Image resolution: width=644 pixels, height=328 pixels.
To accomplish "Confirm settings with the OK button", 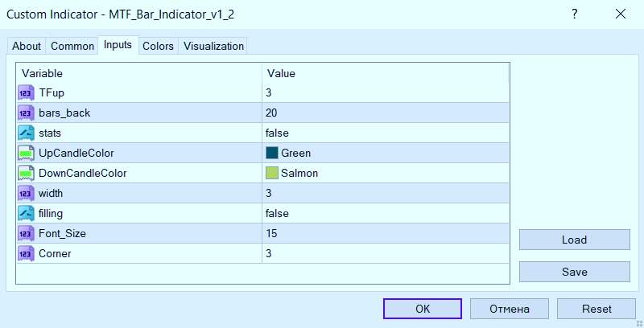I will click(423, 309).
